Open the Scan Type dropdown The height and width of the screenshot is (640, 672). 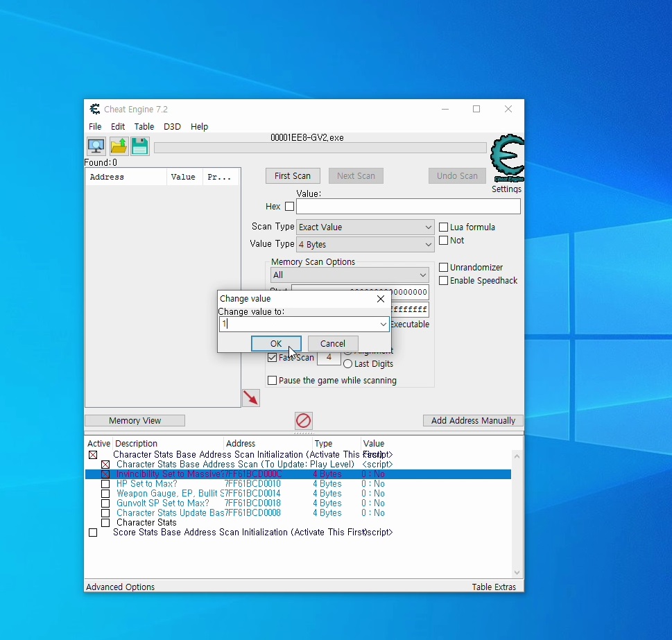click(365, 227)
